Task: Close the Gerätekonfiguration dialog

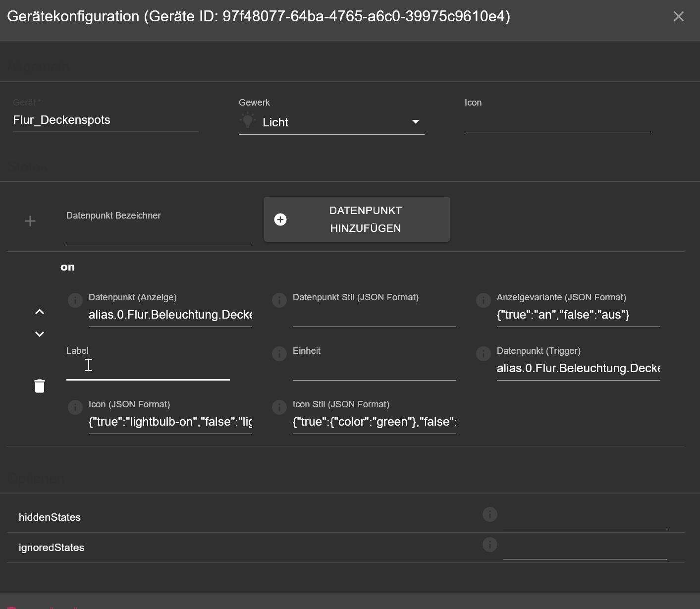Action: point(679,16)
